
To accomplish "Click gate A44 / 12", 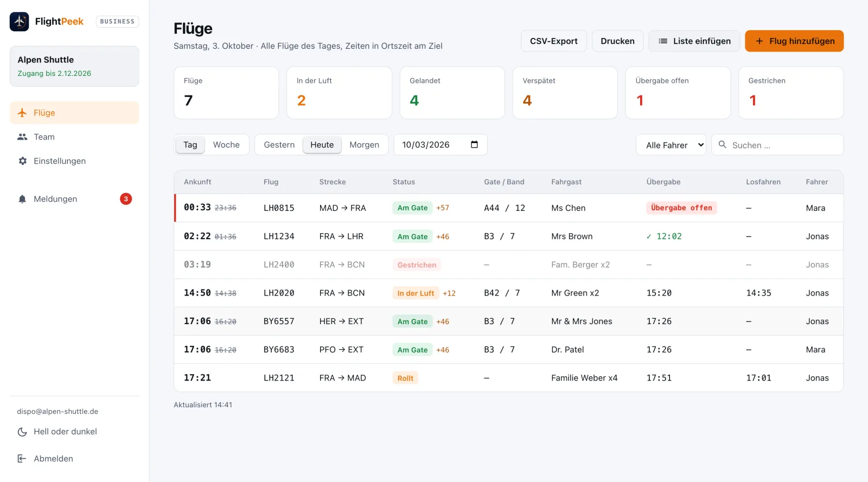I will click(505, 208).
